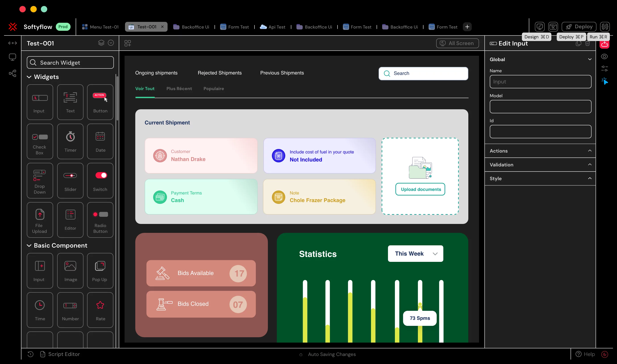Image resolution: width=617 pixels, height=364 pixels.
Task: Collapse the Global properties section
Action: [590, 59]
